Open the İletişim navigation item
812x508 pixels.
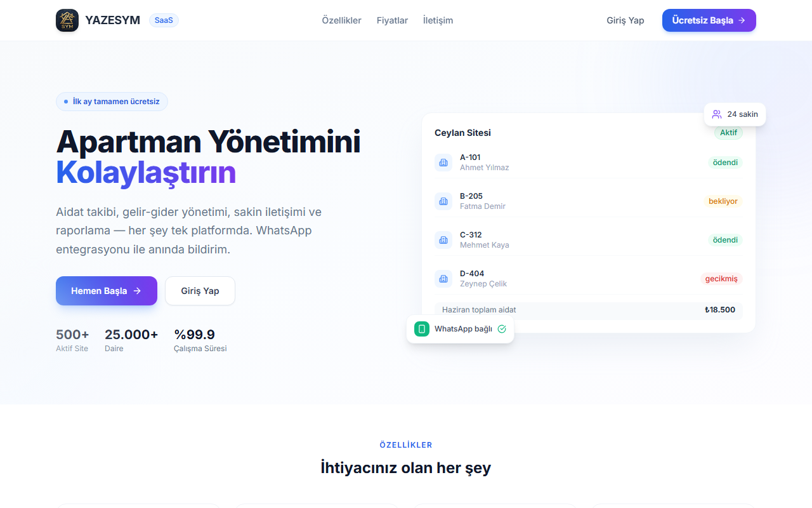(438, 20)
